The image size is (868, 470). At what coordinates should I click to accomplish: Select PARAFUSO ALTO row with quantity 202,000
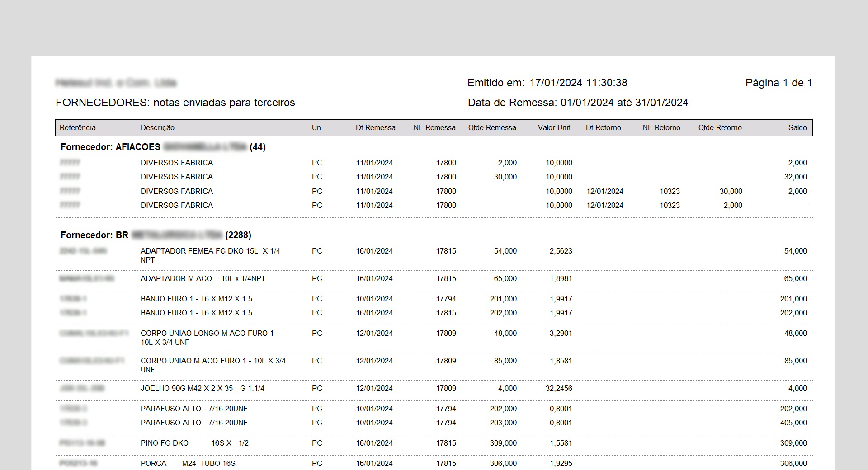(x=434, y=409)
